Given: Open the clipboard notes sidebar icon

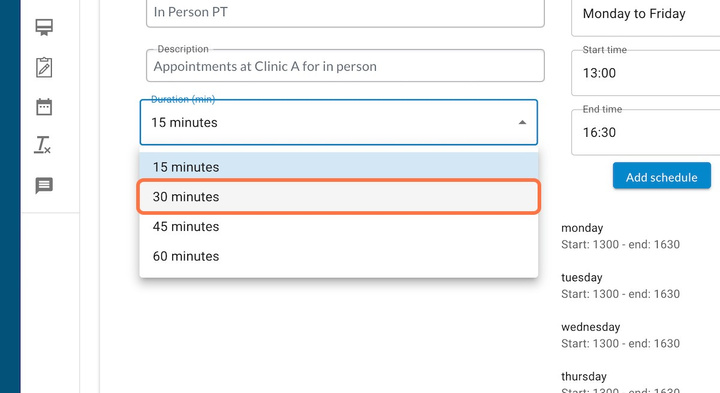Looking at the screenshot, I should click(44, 67).
